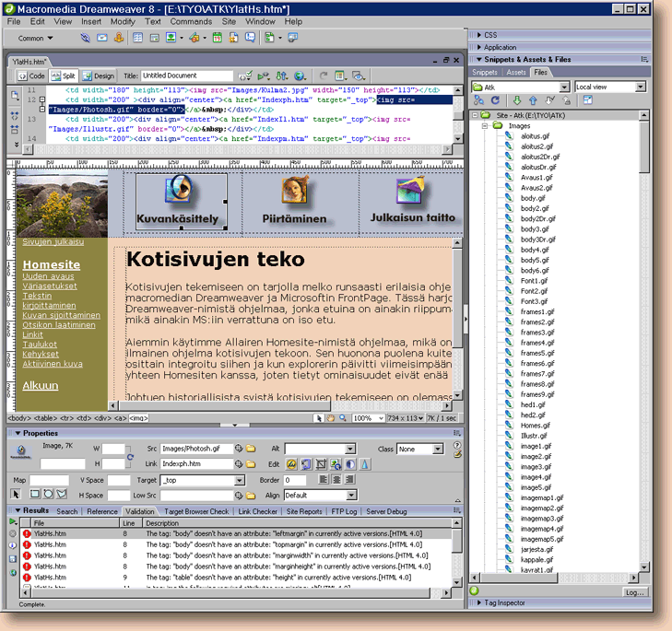This screenshot has width=672, height=631.
Task: Click the Refresh icon in Files panel
Action: [x=494, y=100]
